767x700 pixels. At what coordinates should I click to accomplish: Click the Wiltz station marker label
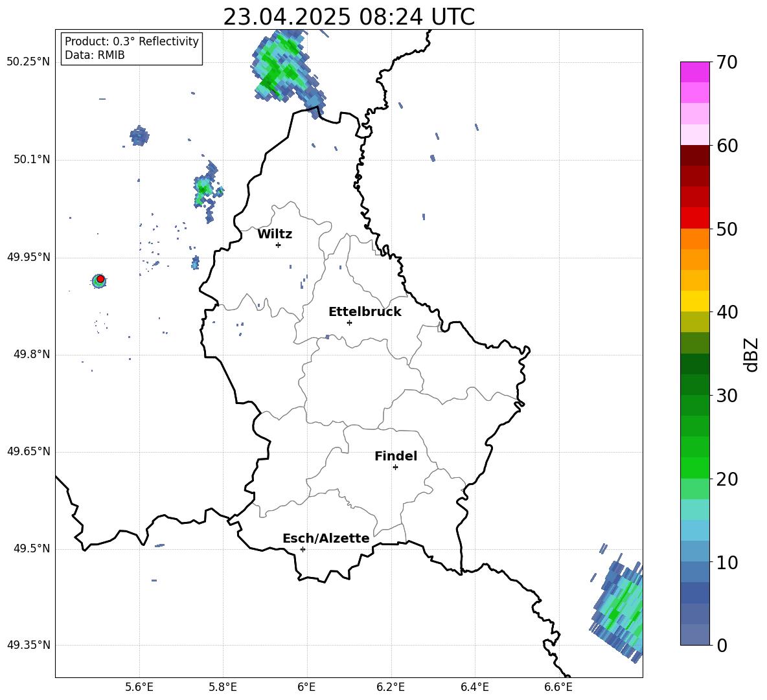[x=275, y=234]
